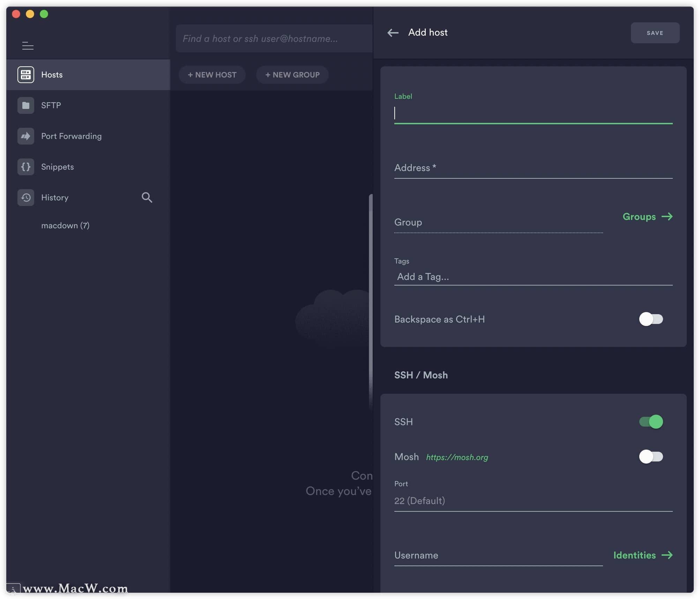Enable the Mosh toggle
This screenshot has height=599, width=700.
click(651, 457)
